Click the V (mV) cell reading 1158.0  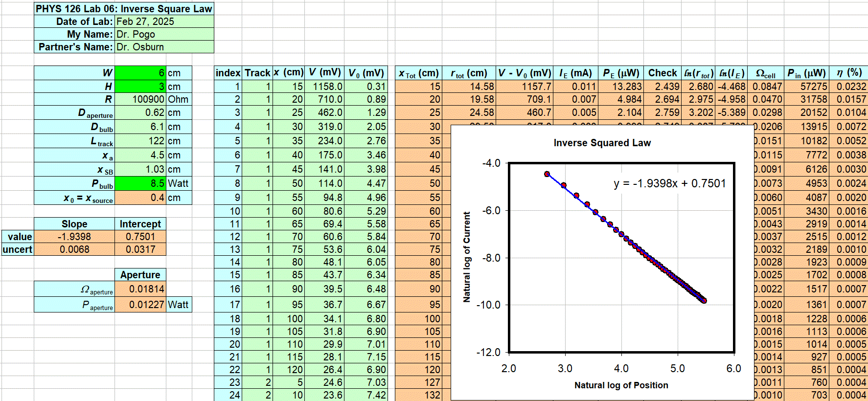click(325, 87)
